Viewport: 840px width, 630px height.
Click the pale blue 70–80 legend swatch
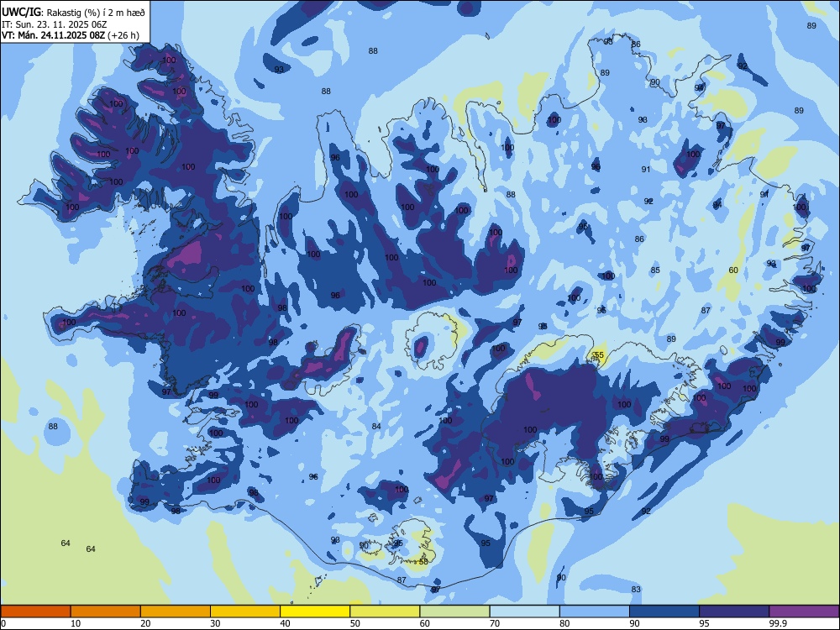(x=524, y=612)
